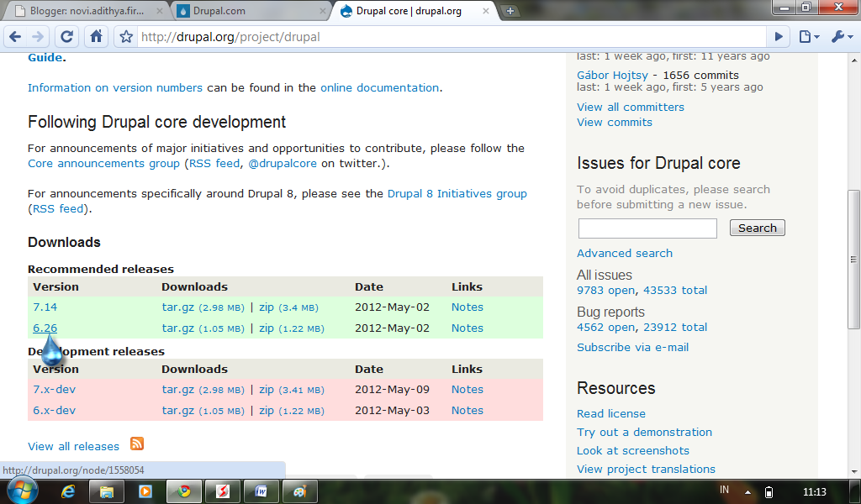Click the vertical scrollbar thumb
861x504 pixels.
coord(854,260)
